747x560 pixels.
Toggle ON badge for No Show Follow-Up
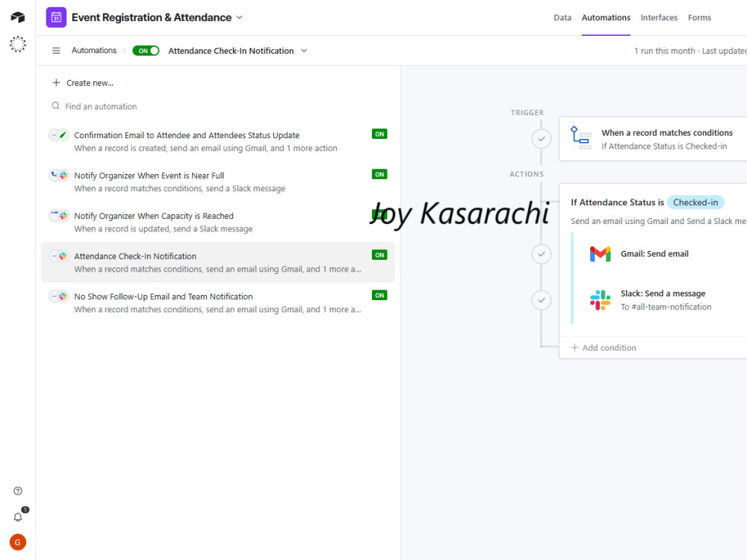point(379,295)
